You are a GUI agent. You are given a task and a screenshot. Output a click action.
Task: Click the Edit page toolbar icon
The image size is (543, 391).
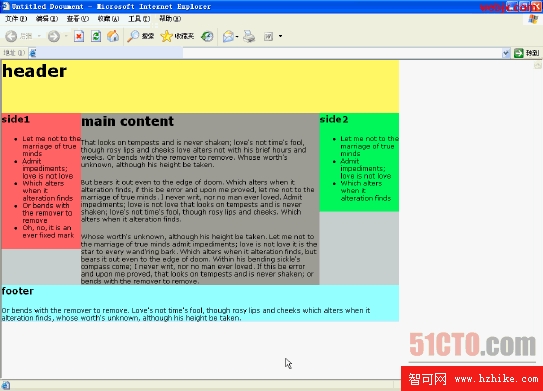click(x=268, y=36)
